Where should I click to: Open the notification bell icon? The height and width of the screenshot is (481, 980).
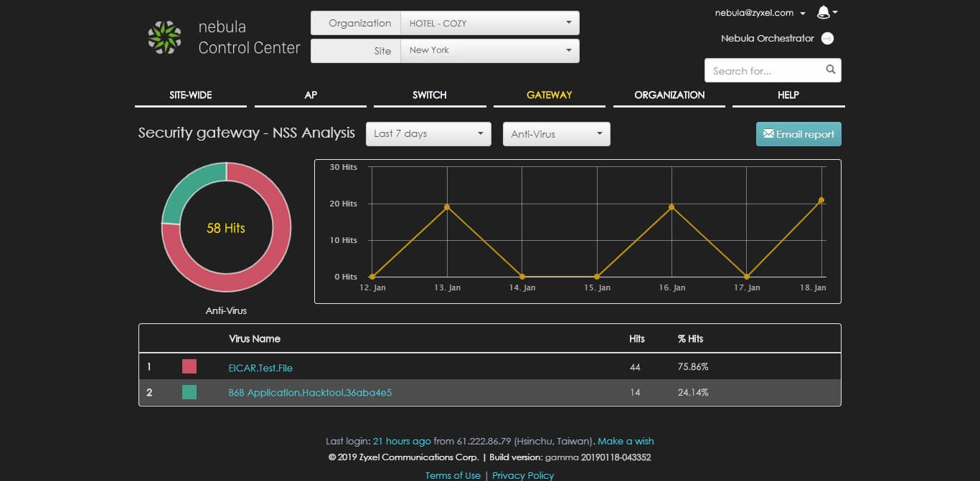(824, 12)
